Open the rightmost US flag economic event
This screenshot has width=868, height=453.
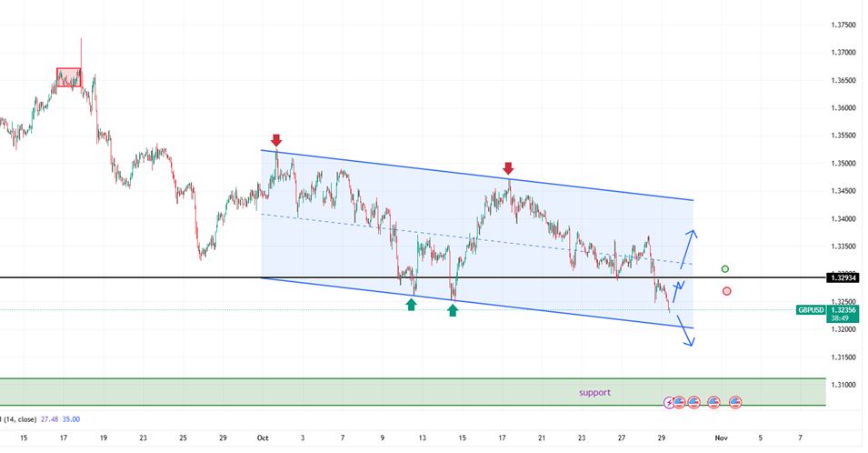[x=736, y=401]
